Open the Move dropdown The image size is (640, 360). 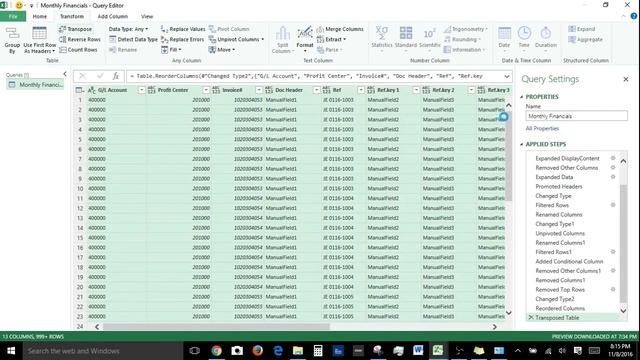(x=222, y=49)
